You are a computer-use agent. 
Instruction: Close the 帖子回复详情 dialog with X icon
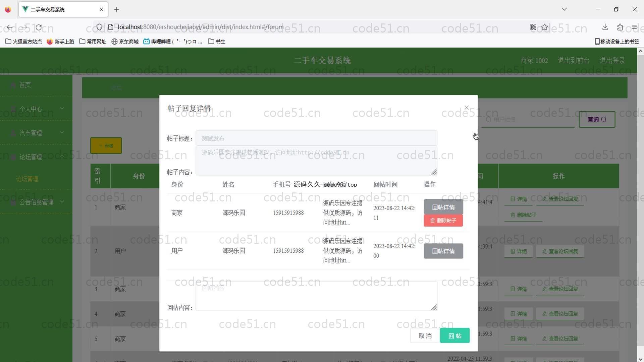467,108
